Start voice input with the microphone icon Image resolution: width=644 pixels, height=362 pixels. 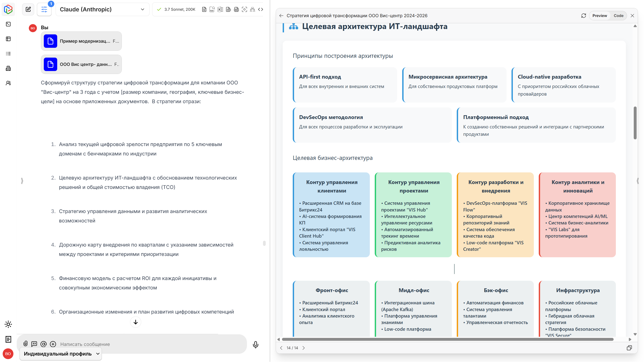point(255,345)
